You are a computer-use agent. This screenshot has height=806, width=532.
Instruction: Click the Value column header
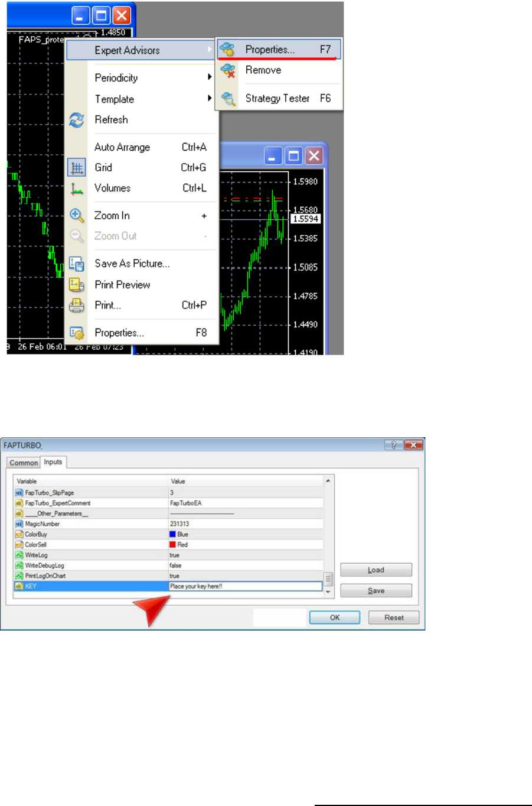tap(246, 481)
